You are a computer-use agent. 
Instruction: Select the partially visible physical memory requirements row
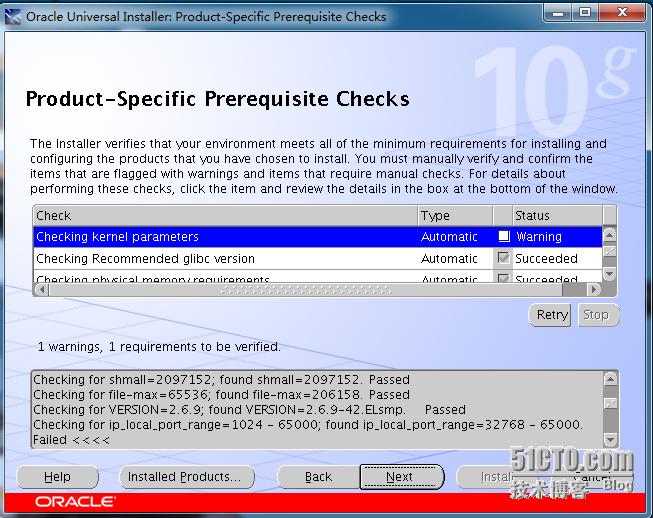tap(318, 276)
